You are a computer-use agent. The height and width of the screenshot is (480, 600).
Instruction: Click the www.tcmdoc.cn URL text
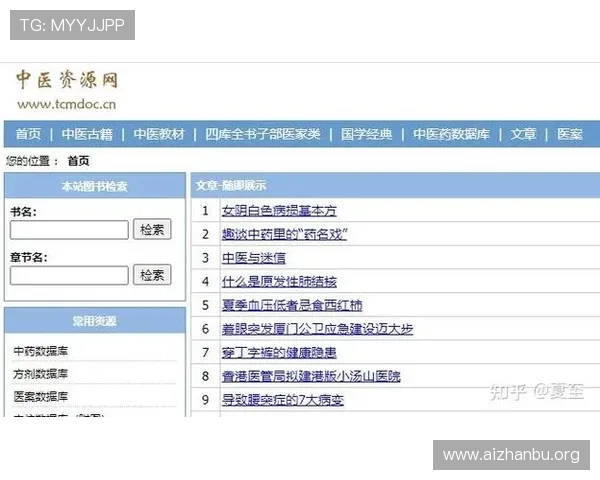67,104
